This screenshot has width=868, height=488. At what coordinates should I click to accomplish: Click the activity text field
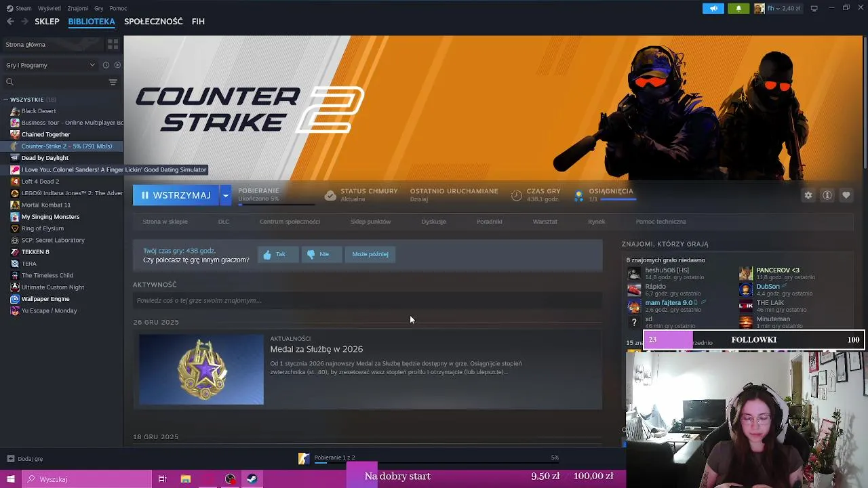pos(368,301)
